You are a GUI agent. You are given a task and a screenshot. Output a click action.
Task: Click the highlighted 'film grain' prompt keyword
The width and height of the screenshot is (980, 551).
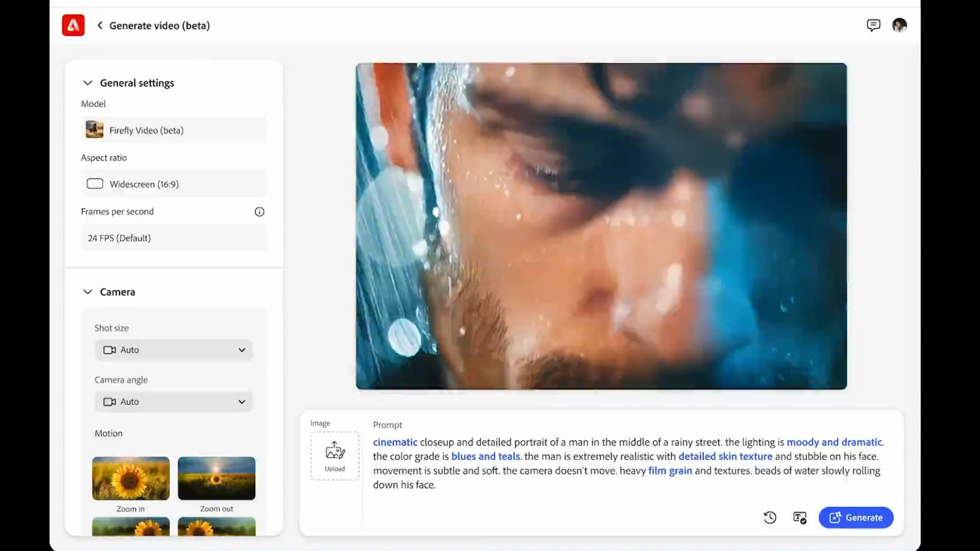click(670, 470)
